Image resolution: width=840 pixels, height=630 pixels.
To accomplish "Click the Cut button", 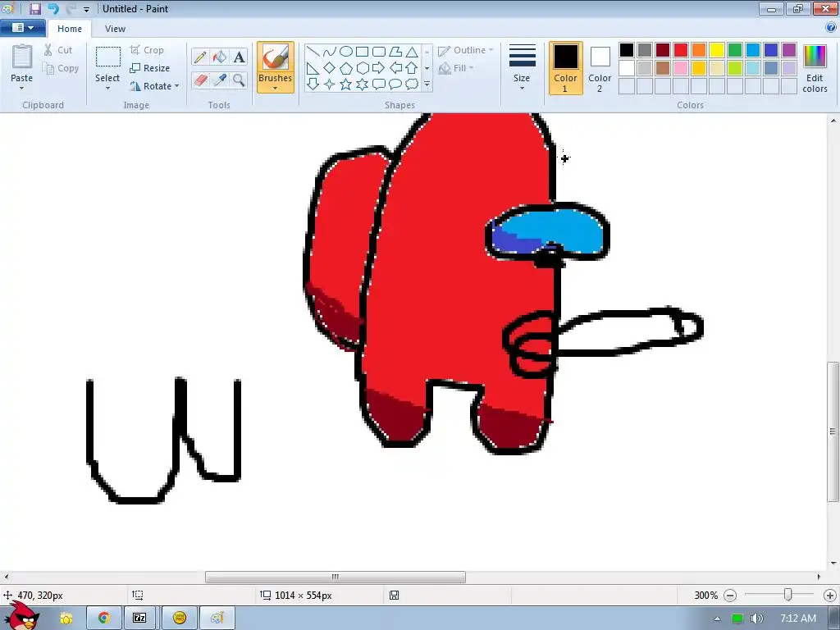I will click(x=58, y=50).
